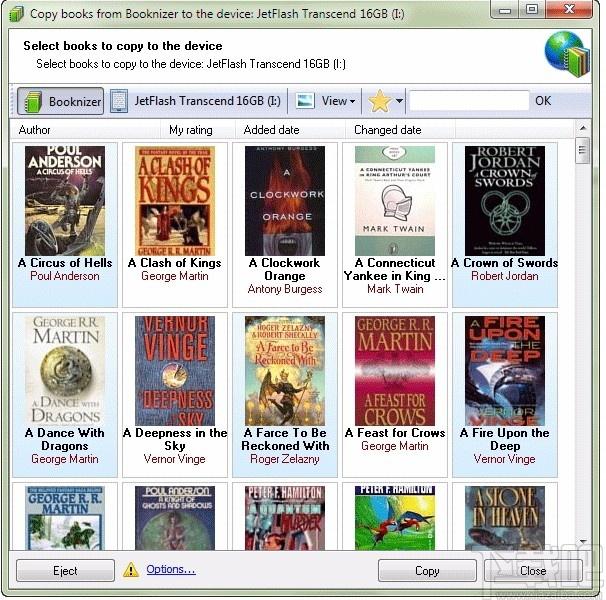606x600 pixels.
Task: Select A Connecticut Yankee book cover
Action: pyautogui.click(x=395, y=201)
